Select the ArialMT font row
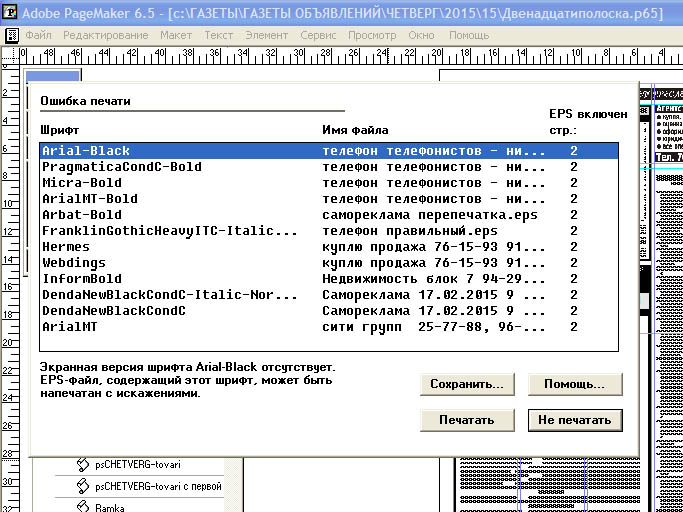The image size is (683, 512). click(x=329, y=327)
